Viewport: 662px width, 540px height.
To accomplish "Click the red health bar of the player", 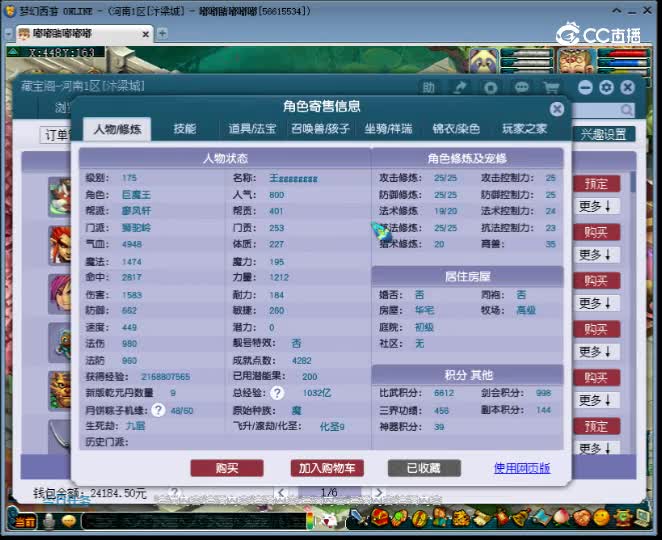I will [x=624, y=53].
